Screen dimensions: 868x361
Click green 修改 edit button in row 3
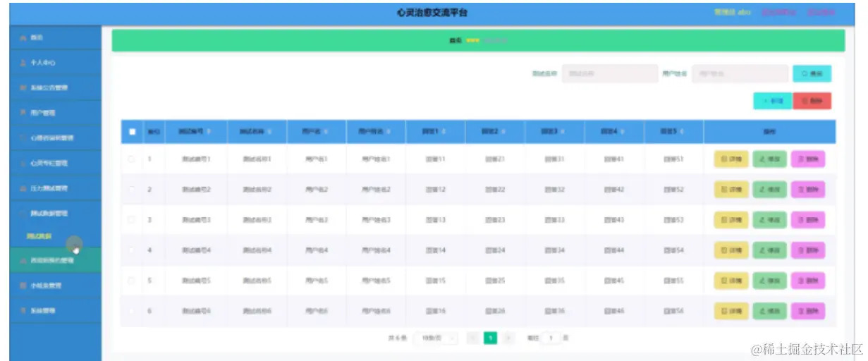click(770, 220)
